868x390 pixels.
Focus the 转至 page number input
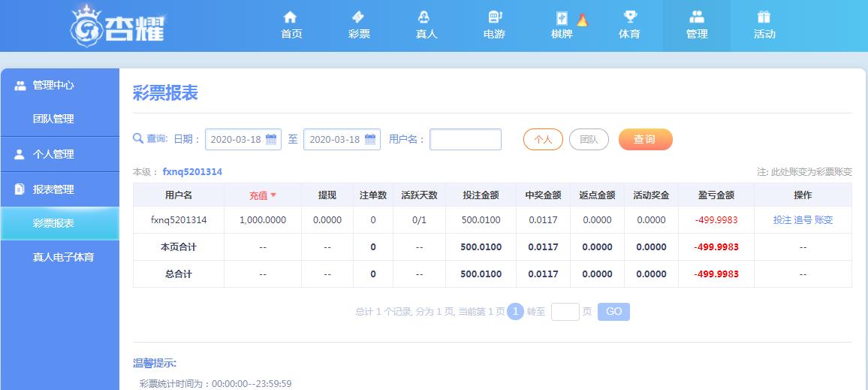coord(565,311)
